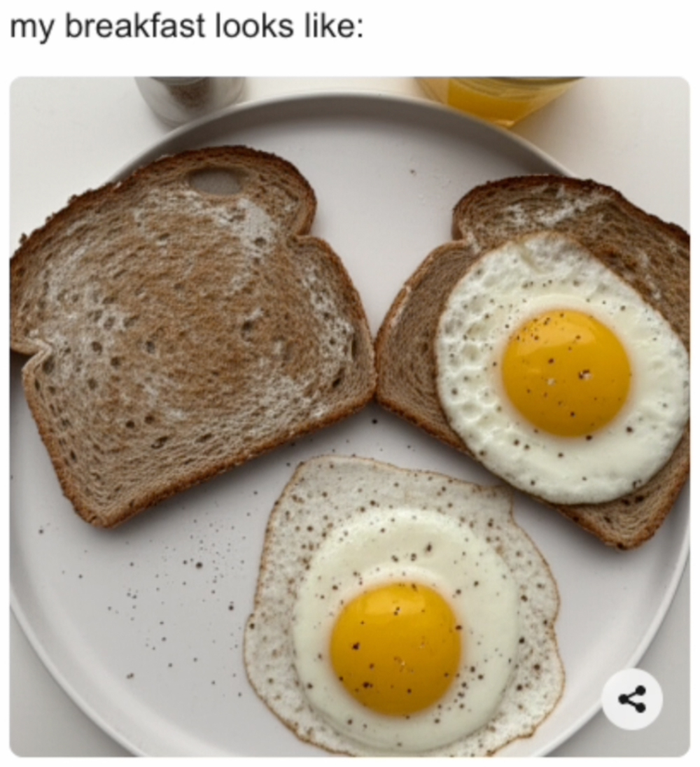Click the share icon on the photo

point(631,700)
